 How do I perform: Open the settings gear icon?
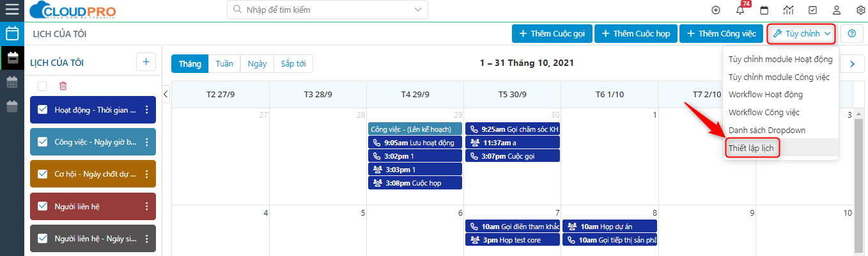(x=860, y=10)
